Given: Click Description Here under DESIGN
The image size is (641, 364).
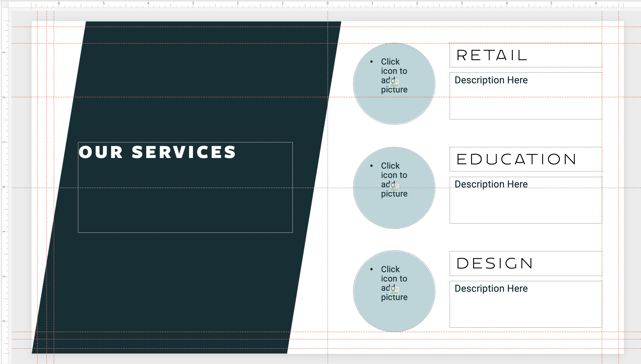Looking at the screenshot, I should (491, 289).
